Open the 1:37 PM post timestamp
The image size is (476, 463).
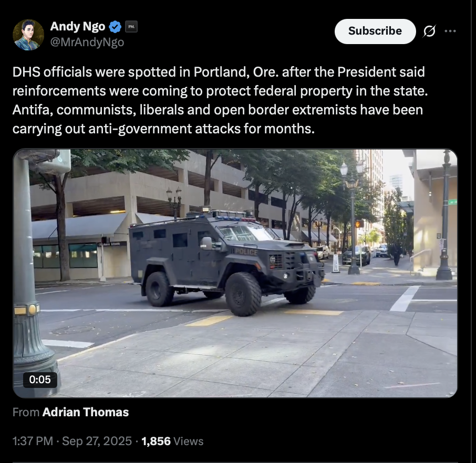click(33, 441)
